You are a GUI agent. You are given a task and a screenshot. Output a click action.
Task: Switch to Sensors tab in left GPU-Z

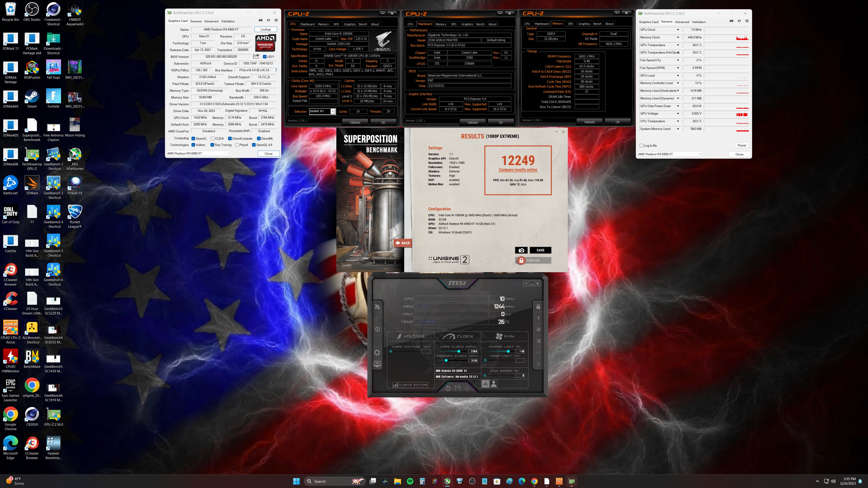click(x=196, y=21)
